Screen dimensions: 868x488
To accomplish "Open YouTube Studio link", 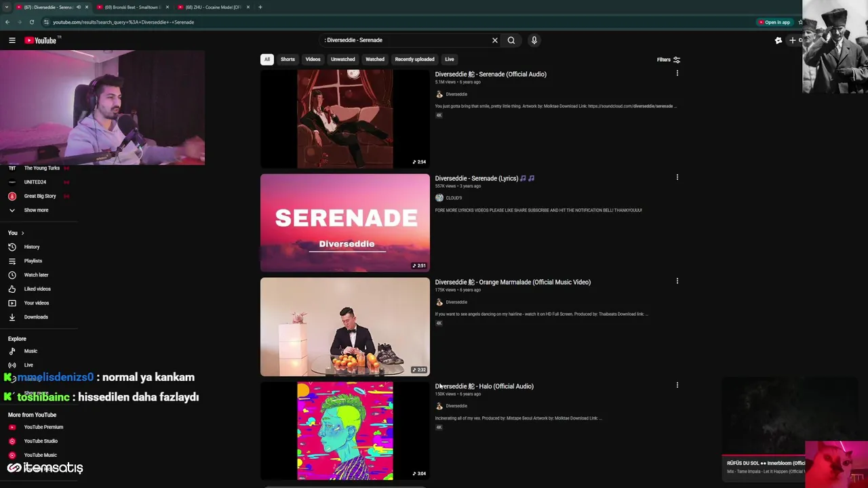I will click(x=40, y=441).
